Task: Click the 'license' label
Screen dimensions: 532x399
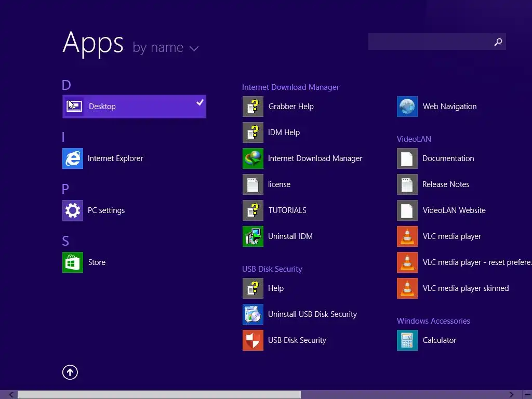Action: [279, 184]
